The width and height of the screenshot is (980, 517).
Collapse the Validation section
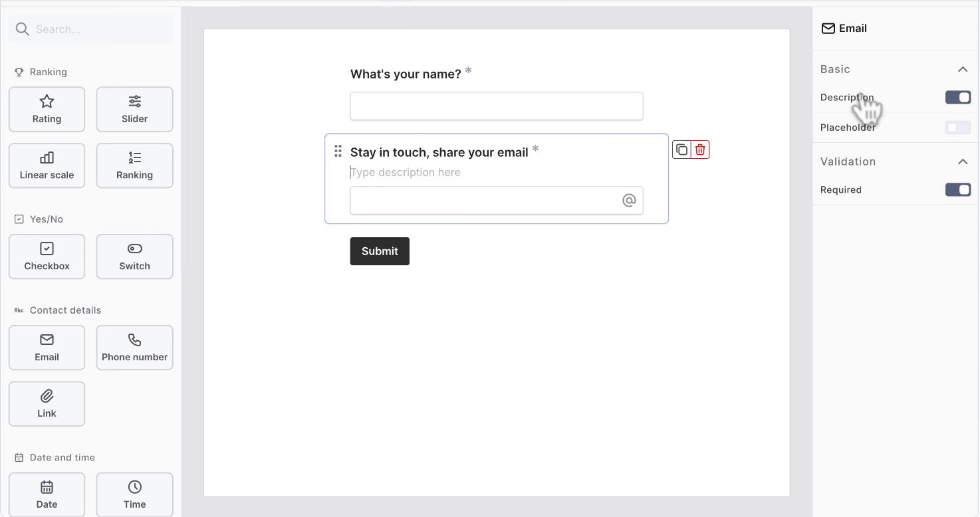tap(962, 161)
